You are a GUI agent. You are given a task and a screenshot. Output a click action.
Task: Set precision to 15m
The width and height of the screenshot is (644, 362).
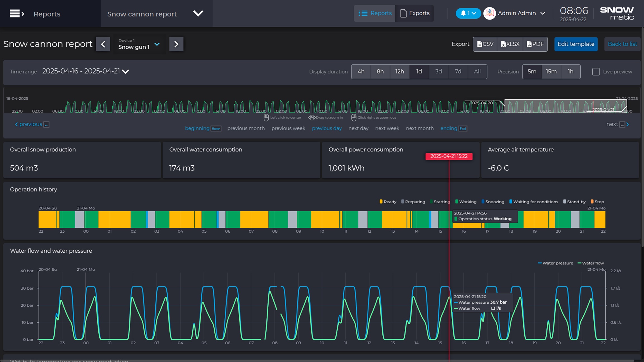551,72
